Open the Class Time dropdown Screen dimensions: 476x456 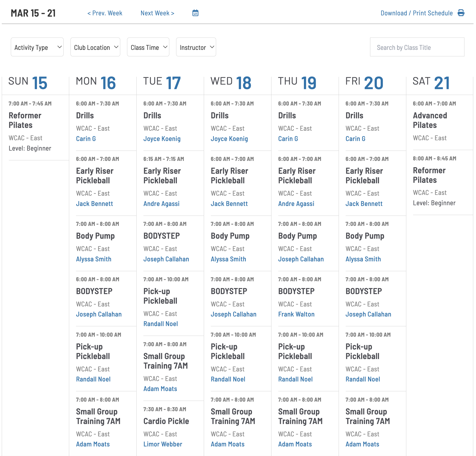148,47
